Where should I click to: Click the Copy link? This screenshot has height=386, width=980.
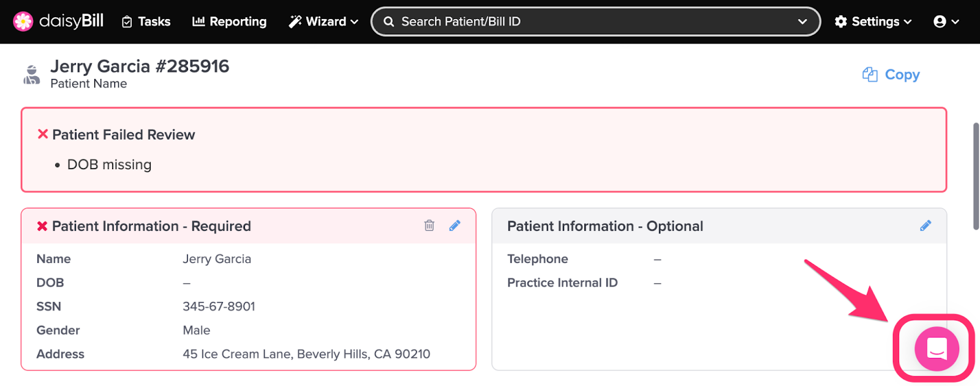click(902, 75)
